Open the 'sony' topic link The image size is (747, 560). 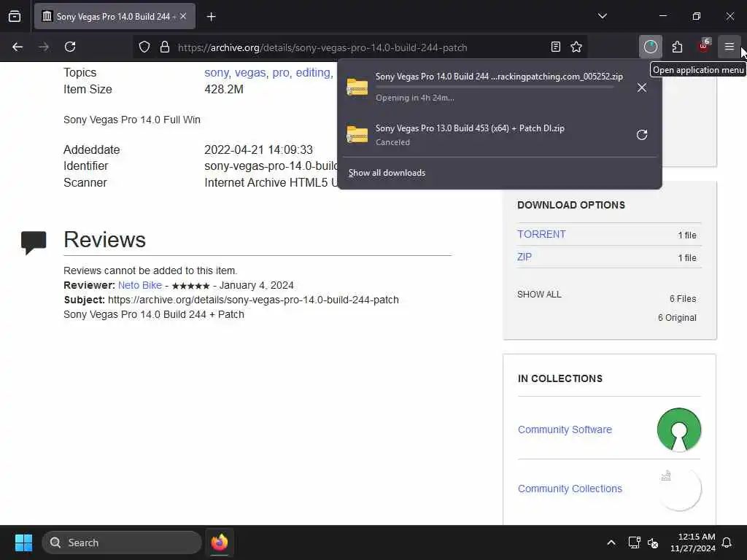(x=216, y=72)
